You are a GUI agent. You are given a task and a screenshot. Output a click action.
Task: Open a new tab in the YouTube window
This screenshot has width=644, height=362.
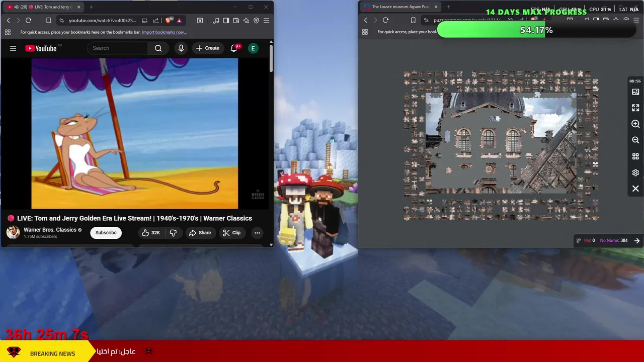coord(91,7)
